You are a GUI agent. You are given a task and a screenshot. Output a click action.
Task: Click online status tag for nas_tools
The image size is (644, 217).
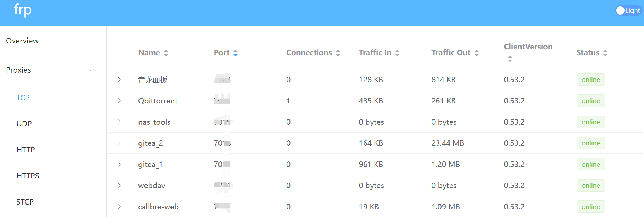[591, 122]
